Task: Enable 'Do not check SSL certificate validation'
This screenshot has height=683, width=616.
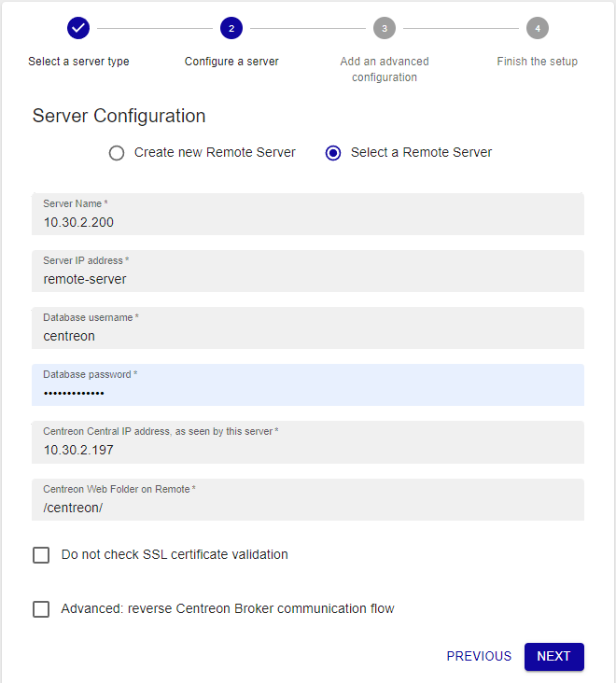Action: click(x=41, y=555)
